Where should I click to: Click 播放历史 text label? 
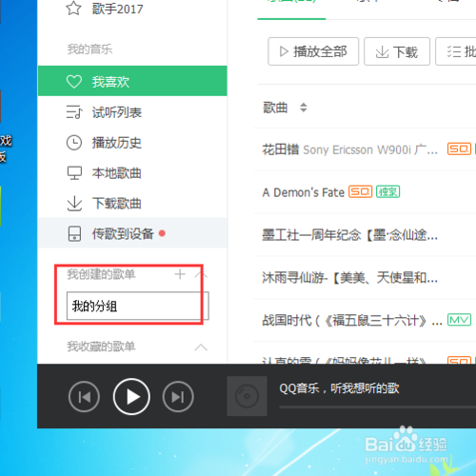click(117, 143)
